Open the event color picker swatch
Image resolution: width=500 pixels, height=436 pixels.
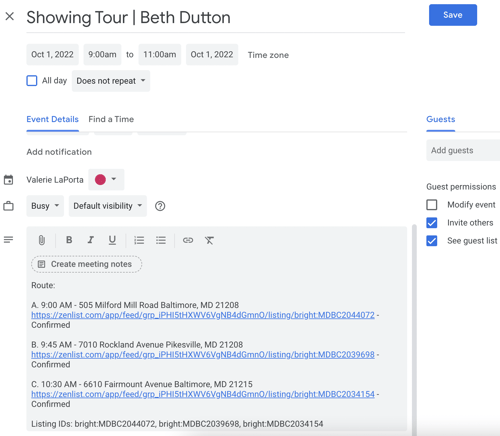tap(106, 179)
